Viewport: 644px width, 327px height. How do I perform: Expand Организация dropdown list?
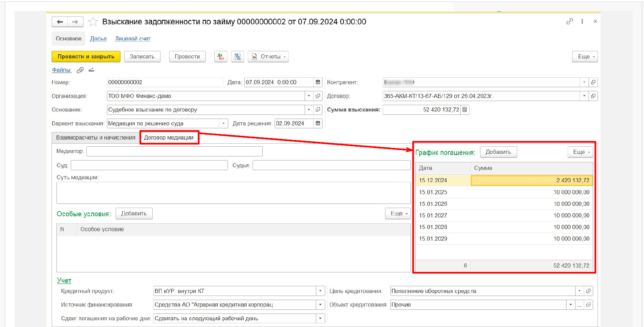(309, 96)
